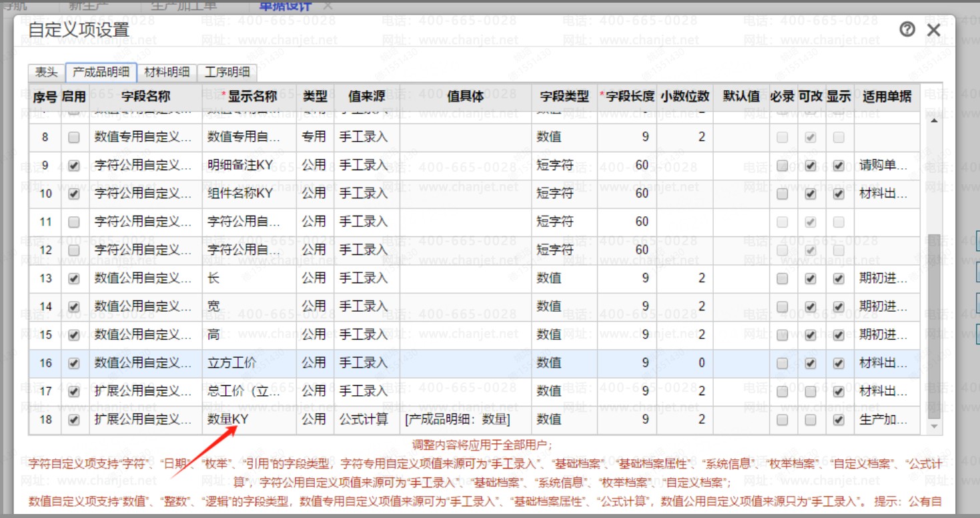Go to the 工序明细 tab
Viewport: 980px width, 518px height.
point(227,72)
